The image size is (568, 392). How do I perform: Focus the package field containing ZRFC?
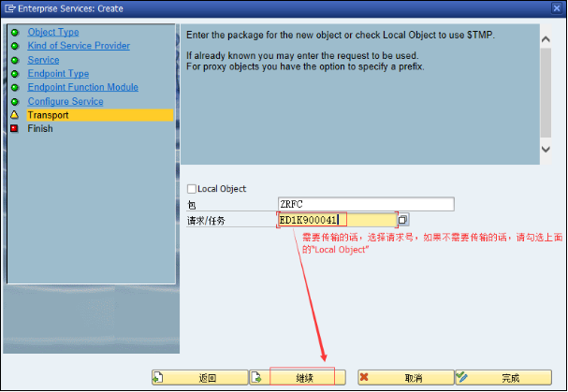366,204
